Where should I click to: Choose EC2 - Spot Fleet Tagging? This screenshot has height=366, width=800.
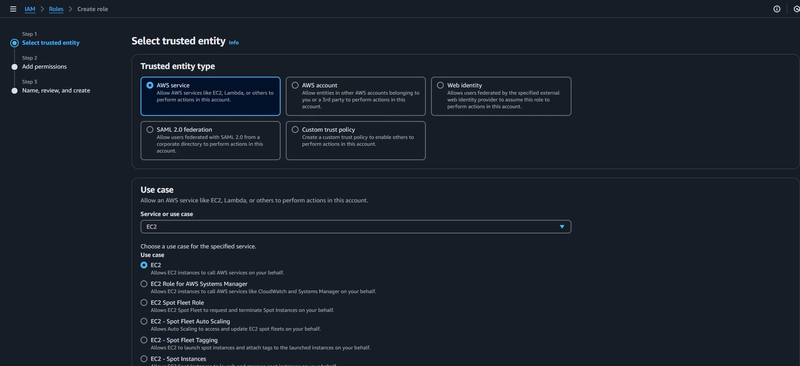(144, 340)
